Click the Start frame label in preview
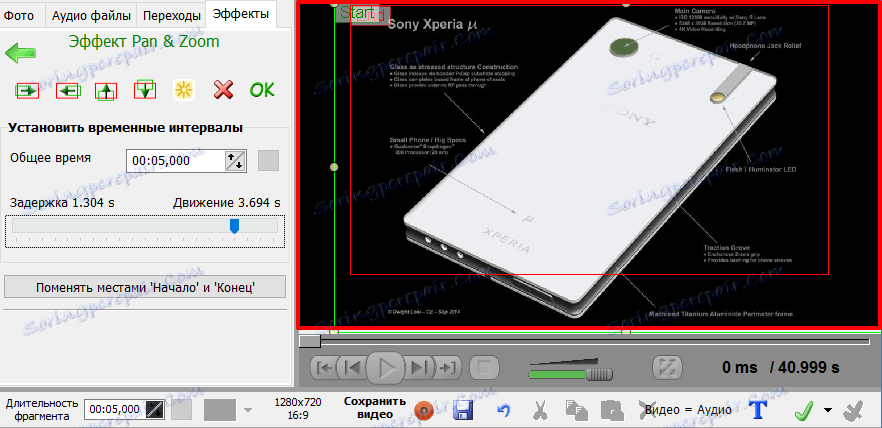This screenshot has width=882, height=428. click(x=357, y=12)
